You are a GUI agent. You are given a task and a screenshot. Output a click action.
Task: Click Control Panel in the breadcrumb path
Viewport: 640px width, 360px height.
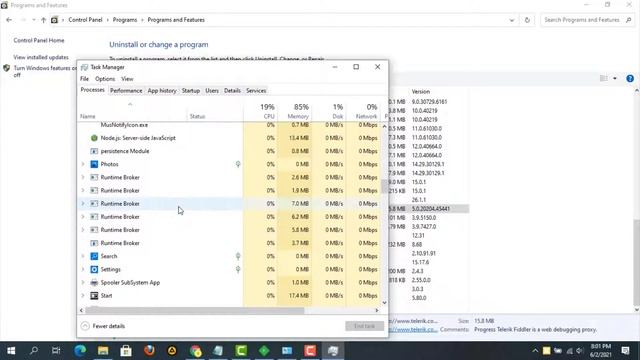click(x=85, y=20)
